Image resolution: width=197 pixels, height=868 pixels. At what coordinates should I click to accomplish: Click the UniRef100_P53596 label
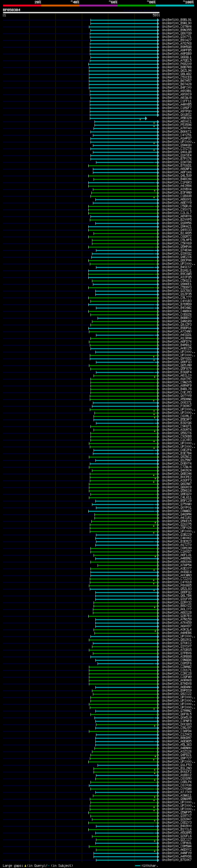point(176,125)
